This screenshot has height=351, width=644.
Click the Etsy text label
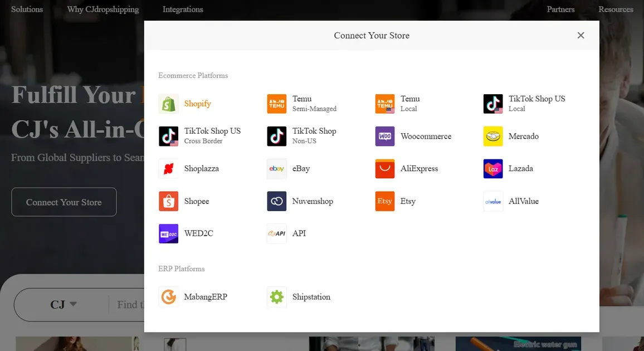tap(408, 201)
